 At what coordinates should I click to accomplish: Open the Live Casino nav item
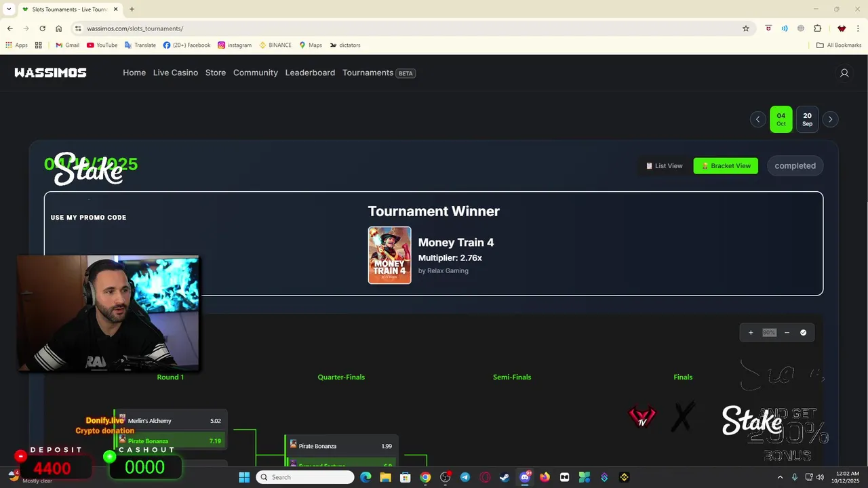tap(176, 73)
